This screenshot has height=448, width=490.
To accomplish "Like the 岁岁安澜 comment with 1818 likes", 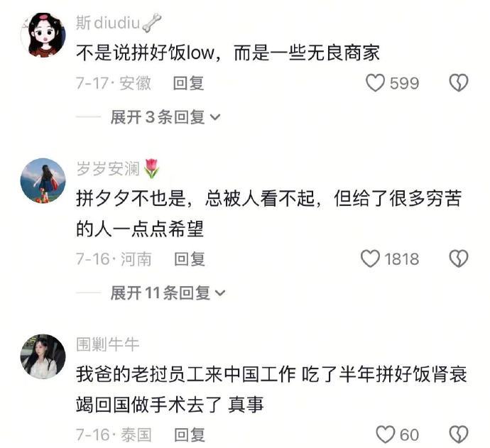I will click(370, 258).
